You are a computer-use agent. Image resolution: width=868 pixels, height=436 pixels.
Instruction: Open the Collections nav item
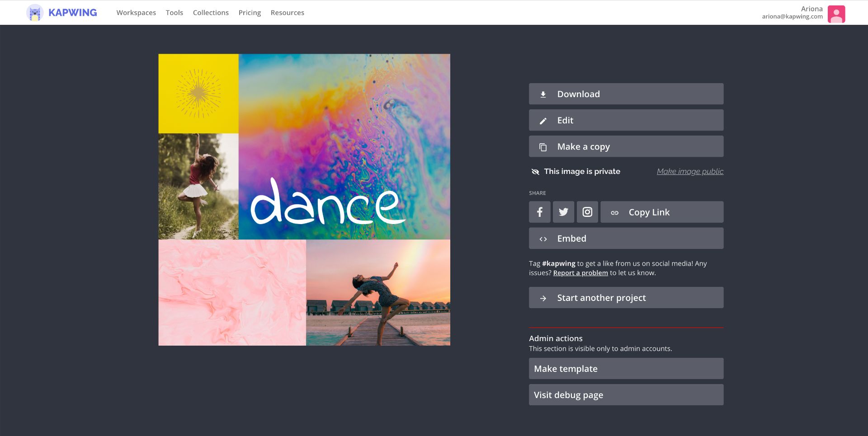pos(211,13)
